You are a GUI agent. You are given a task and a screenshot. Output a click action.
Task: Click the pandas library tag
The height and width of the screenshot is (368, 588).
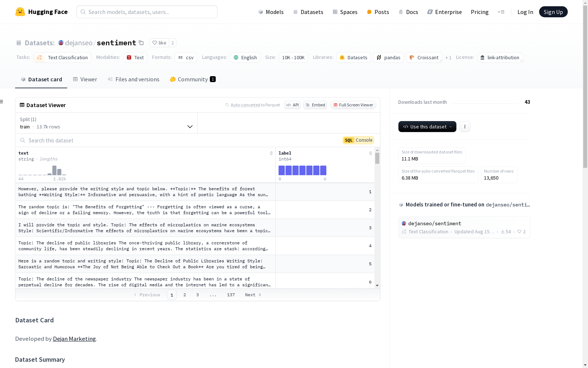(x=388, y=57)
